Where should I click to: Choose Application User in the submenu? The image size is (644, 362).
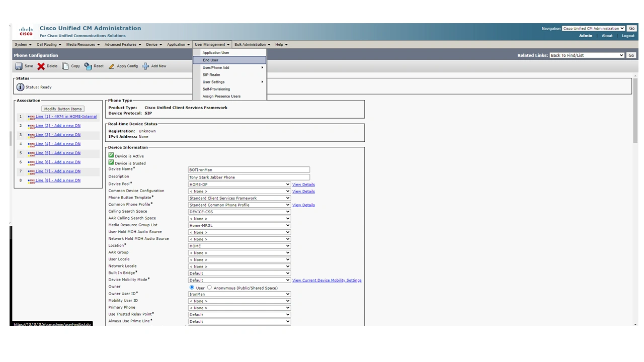pos(229,53)
